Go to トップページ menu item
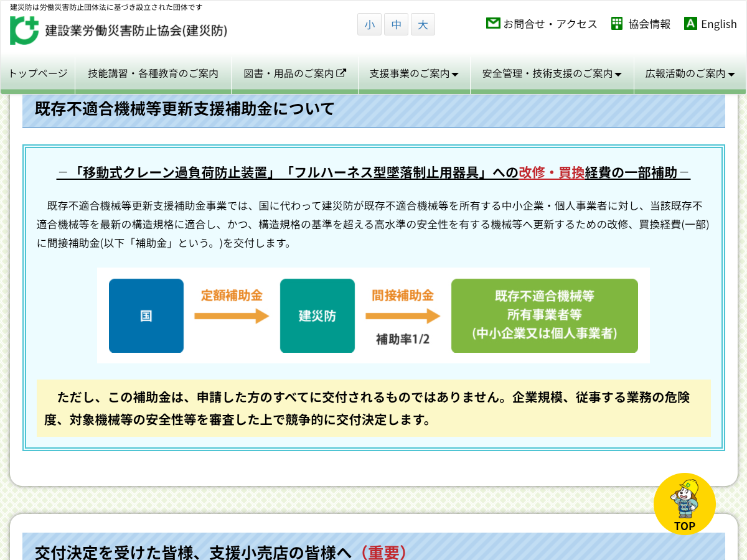This screenshot has height=560, width=747. tap(38, 73)
